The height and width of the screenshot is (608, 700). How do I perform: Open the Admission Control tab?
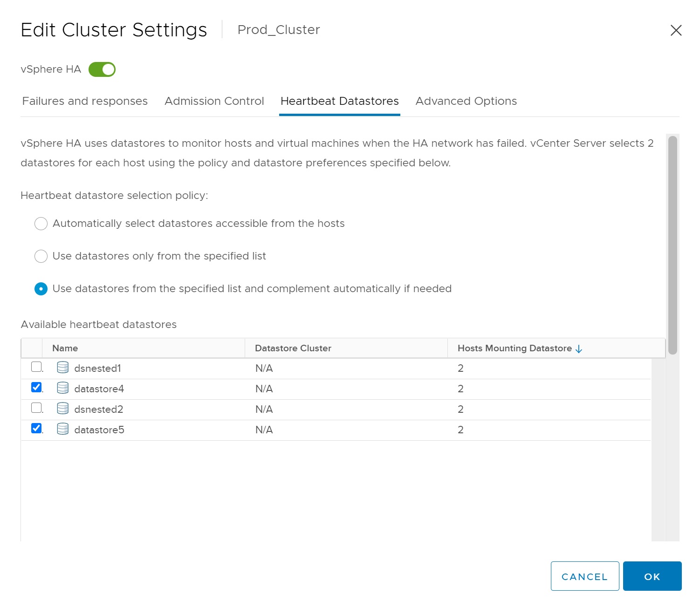click(214, 101)
